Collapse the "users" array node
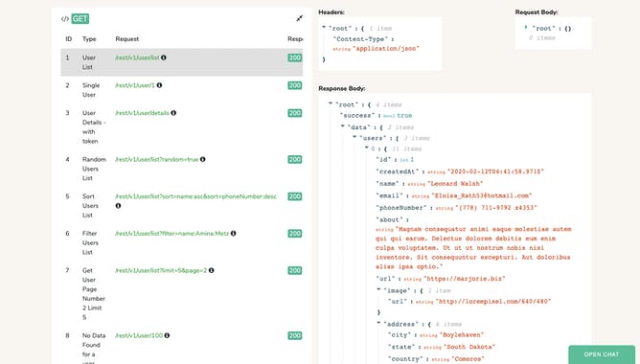640x364 pixels. pyautogui.click(x=354, y=137)
